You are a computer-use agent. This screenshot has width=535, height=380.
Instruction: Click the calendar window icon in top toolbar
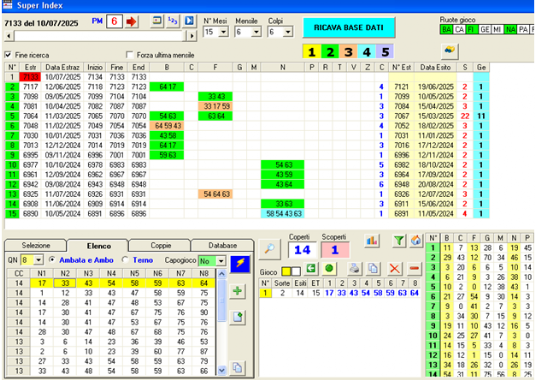[157, 21]
